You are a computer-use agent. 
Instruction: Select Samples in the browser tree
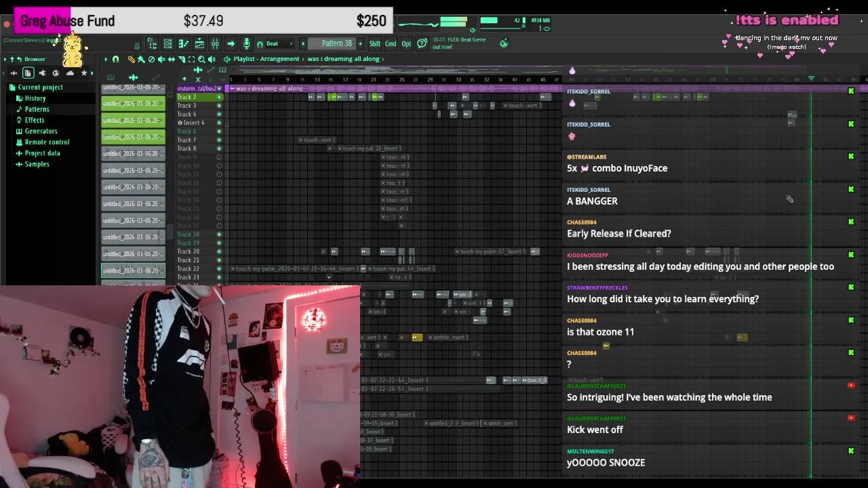(37, 164)
